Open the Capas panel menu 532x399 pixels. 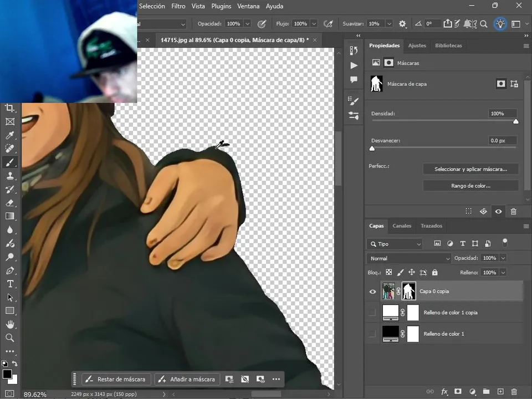click(526, 226)
